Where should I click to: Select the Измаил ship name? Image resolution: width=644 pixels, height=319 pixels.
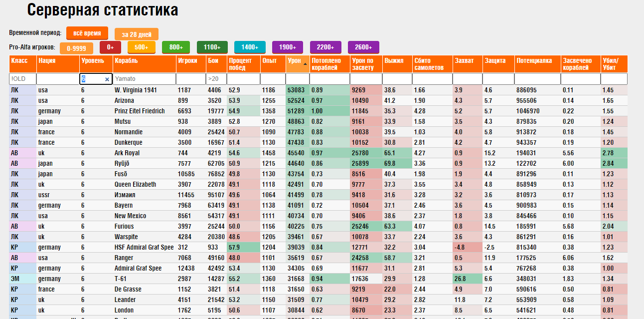pyautogui.click(x=126, y=195)
